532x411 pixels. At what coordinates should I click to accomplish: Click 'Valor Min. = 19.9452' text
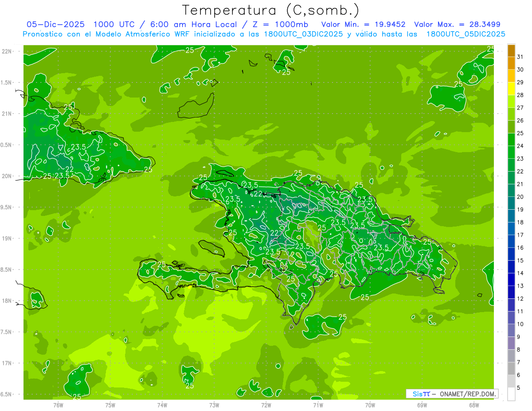(364, 24)
